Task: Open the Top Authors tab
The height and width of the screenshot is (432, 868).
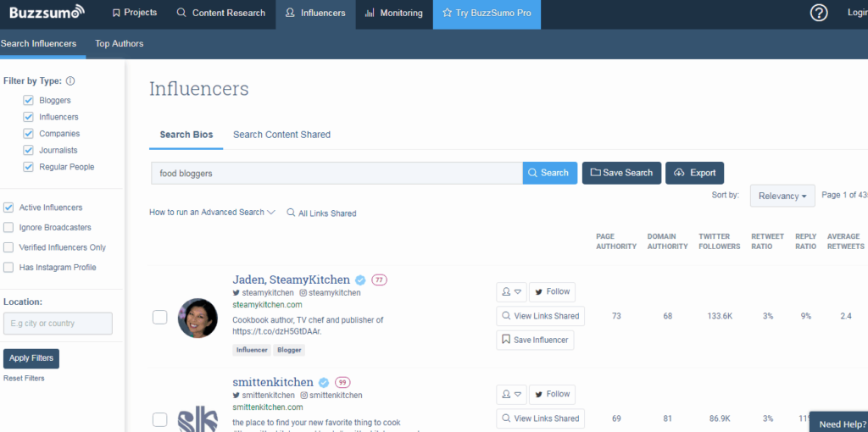Action: pos(119,43)
